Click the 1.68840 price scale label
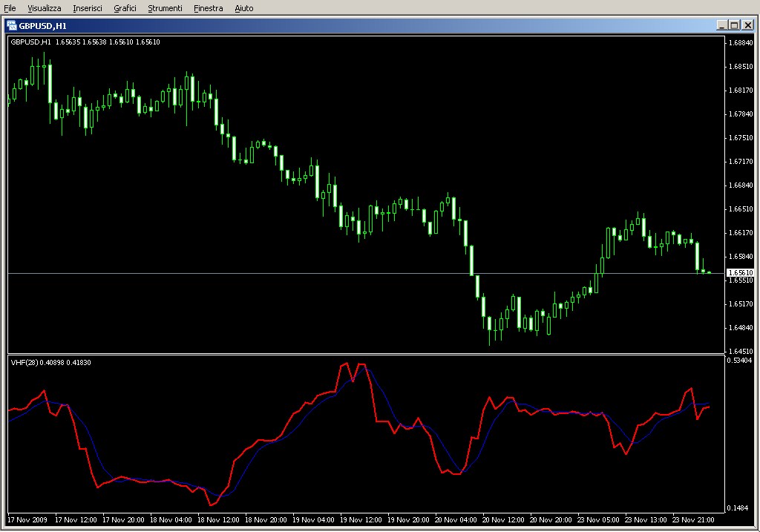 741,42
